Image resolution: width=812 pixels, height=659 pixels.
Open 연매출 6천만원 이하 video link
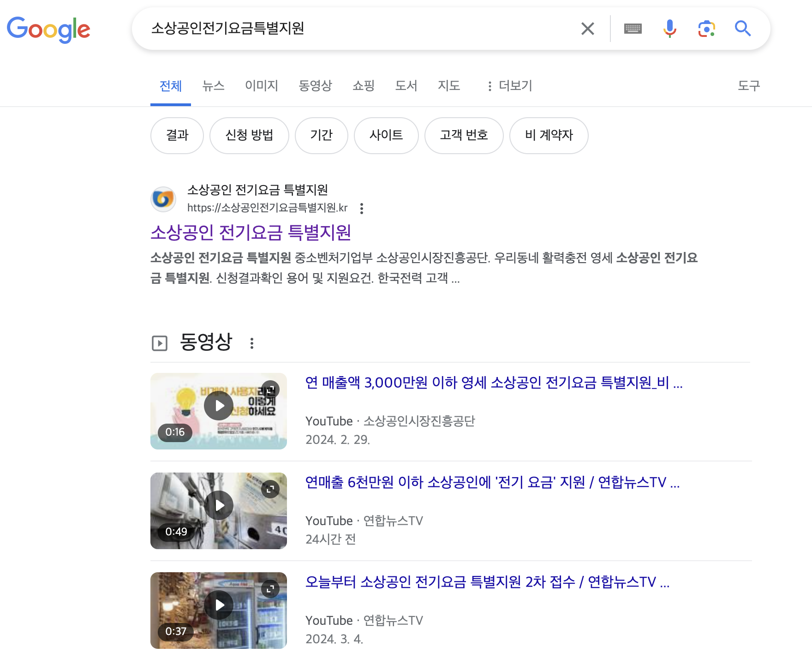click(x=492, y=482)
